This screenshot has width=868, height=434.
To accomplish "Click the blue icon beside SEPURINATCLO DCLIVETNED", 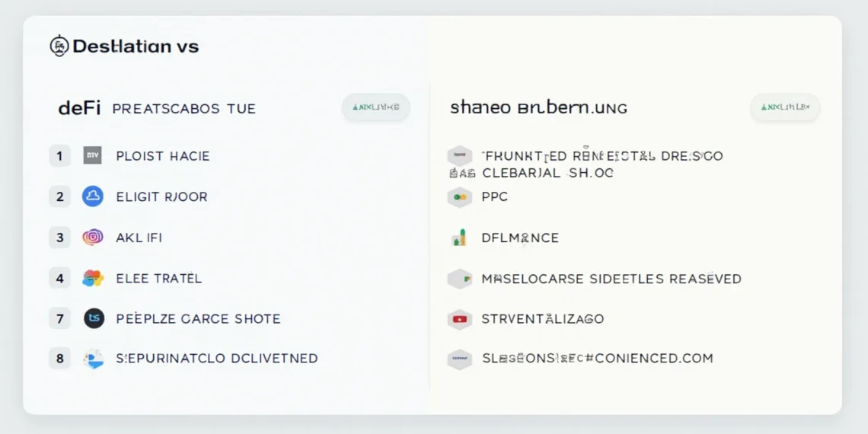I will 93,359.
